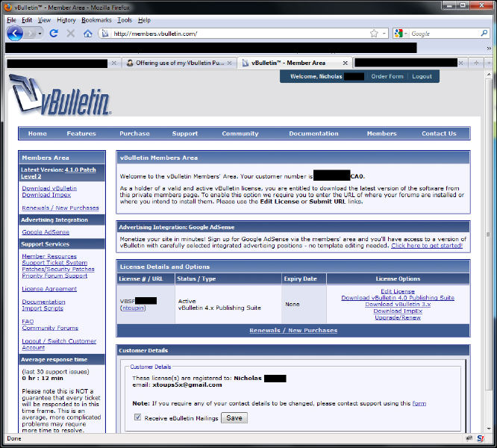497x448 pixels.
Task: Click the S status bar add-on icon
Action: coord(480,438)
